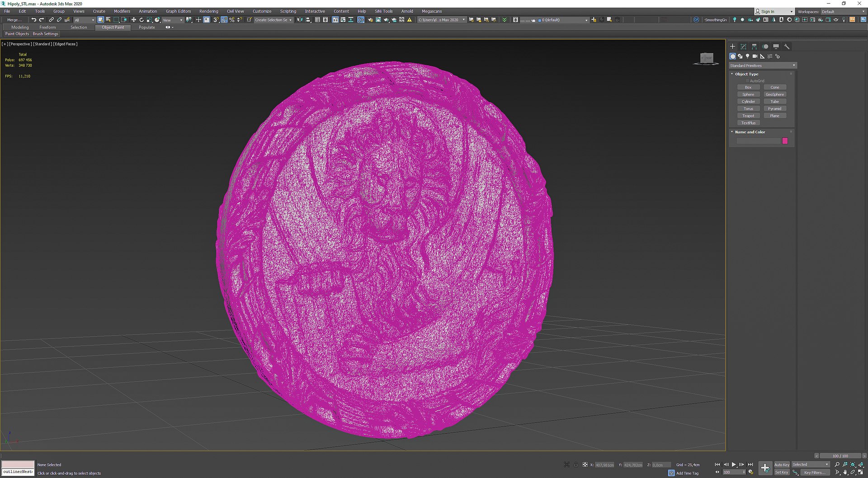Click the Maximize Viewport toggle icon

(x=860, y=472)
